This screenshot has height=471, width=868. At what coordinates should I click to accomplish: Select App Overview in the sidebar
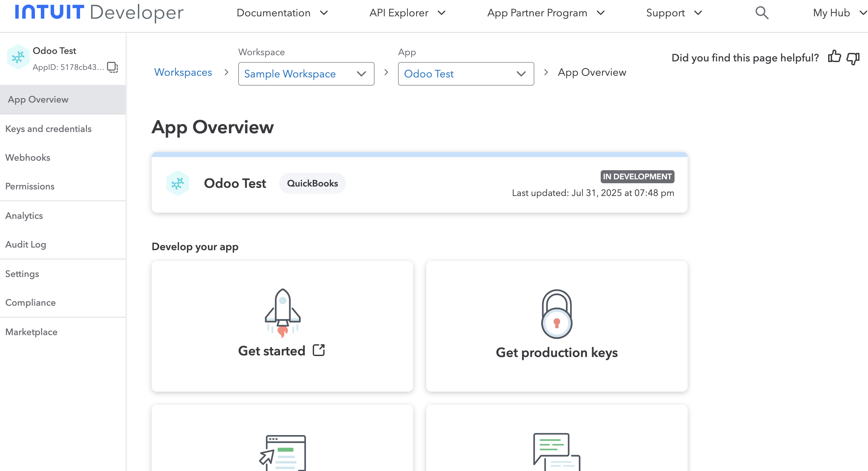(x=63, y=99)
